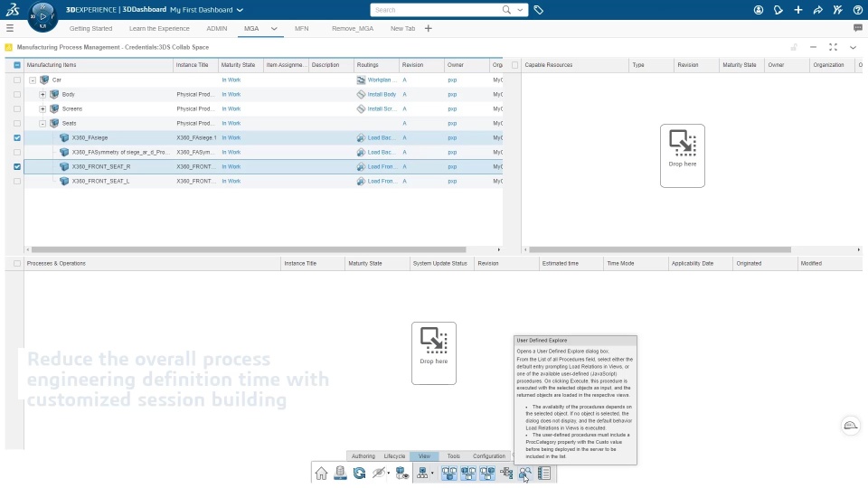868x488 pixels.
Task: Click pxp owner link in Car row
Action: (452, 80)
